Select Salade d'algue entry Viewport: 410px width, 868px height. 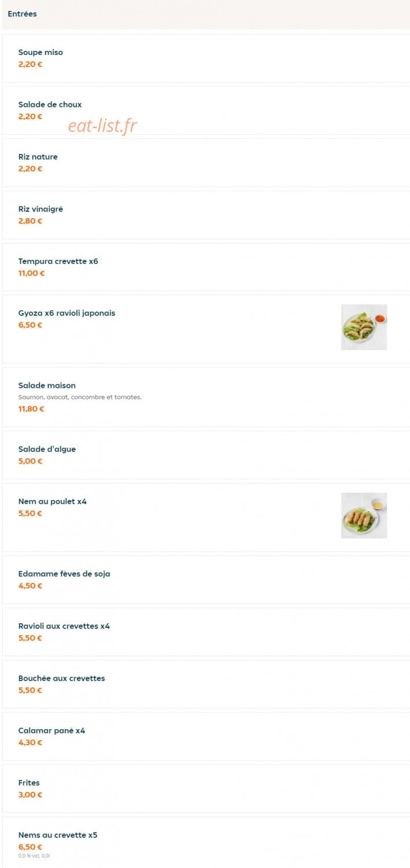tap(206, 455)
